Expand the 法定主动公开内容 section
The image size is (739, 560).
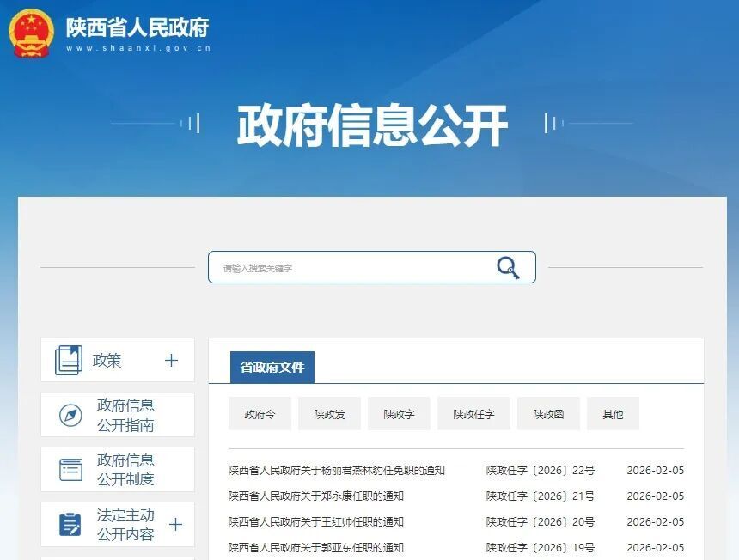tap(174, 524)
